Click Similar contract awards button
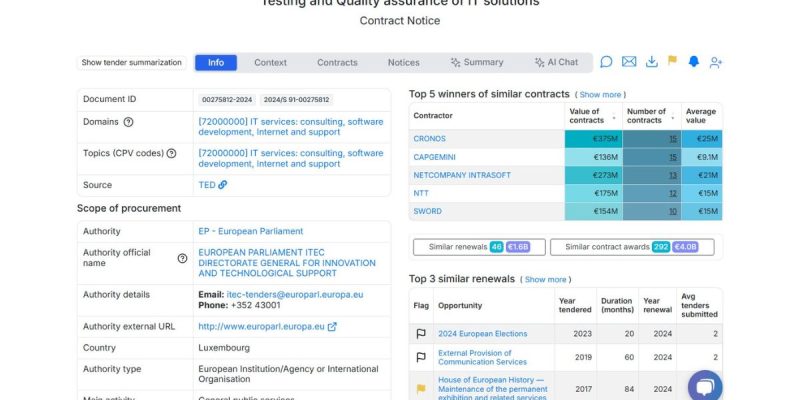 (x=632, y=247)
